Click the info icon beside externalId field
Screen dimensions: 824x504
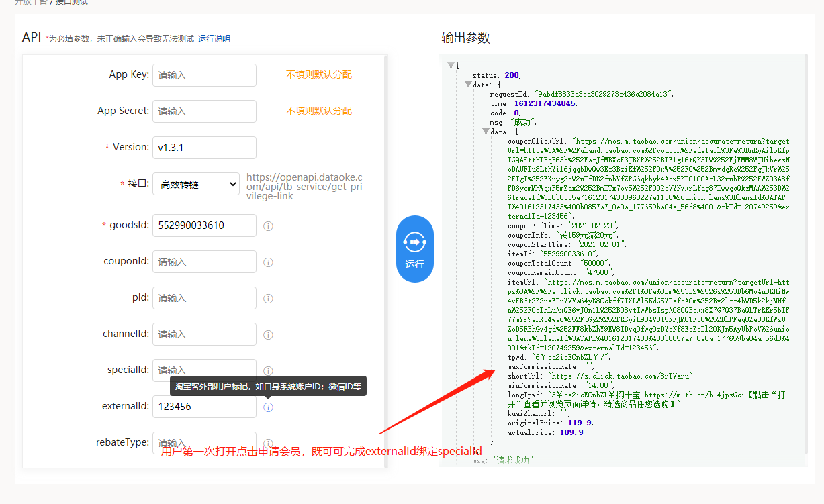click(x=268, y=407)
